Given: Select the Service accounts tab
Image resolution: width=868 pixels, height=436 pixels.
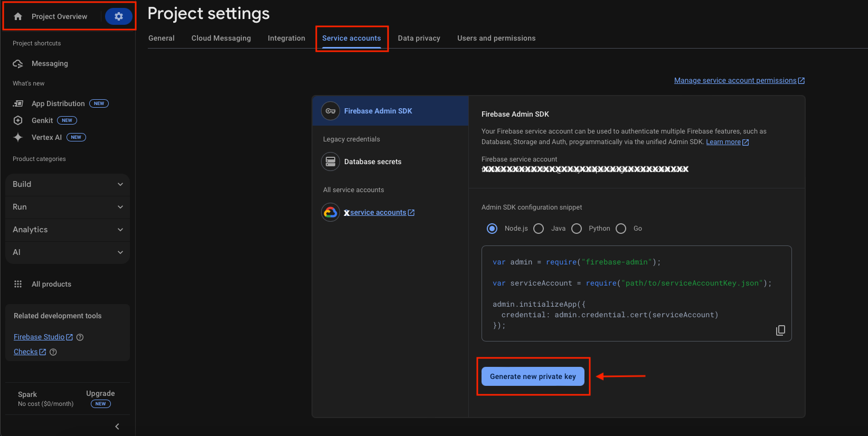Looking at the screenshot, I should [x=352, y=38].
